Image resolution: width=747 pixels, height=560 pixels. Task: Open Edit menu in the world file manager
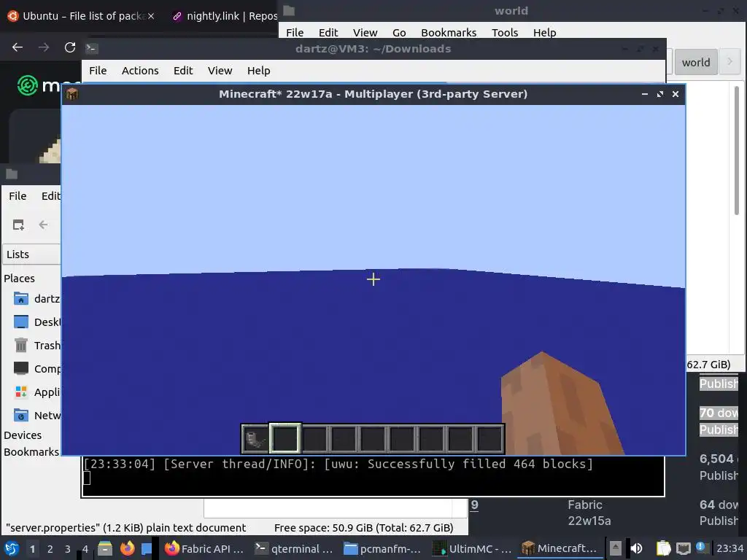click(328, 32)
